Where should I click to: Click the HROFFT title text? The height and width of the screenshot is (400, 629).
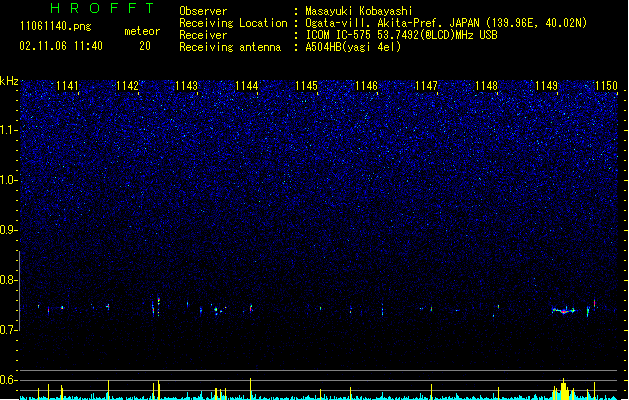pyautogui.click(x=102, y=8)
